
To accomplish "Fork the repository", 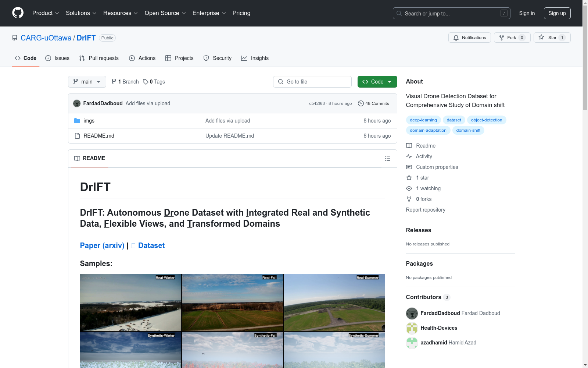I will 512,38.
